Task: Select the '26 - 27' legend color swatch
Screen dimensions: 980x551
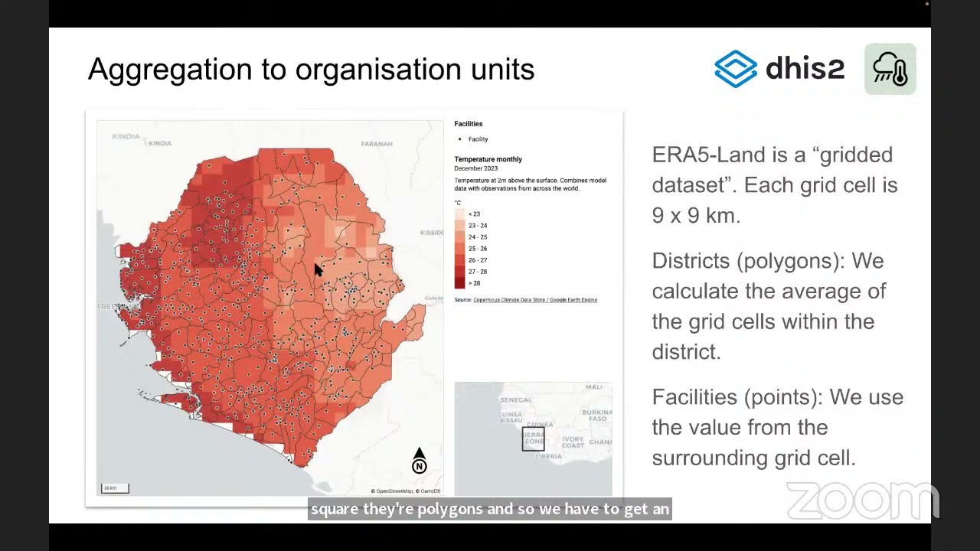Action: (x=459, y=260)
